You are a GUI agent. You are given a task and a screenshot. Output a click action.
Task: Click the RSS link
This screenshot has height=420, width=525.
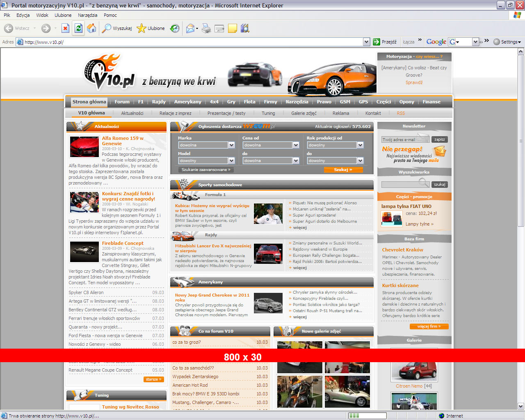click(401, 113)
